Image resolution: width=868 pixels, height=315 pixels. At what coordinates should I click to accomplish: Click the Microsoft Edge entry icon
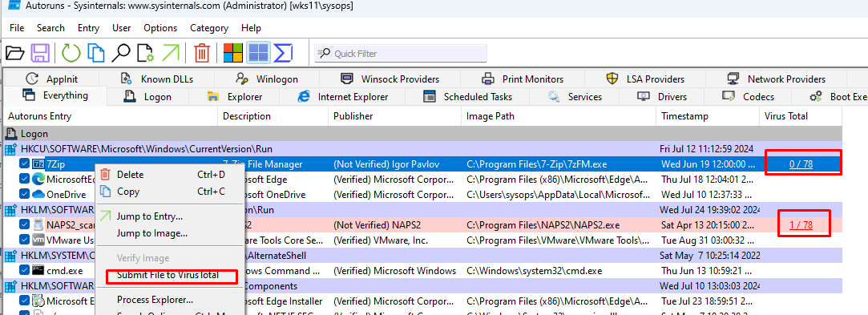point(38,179)
